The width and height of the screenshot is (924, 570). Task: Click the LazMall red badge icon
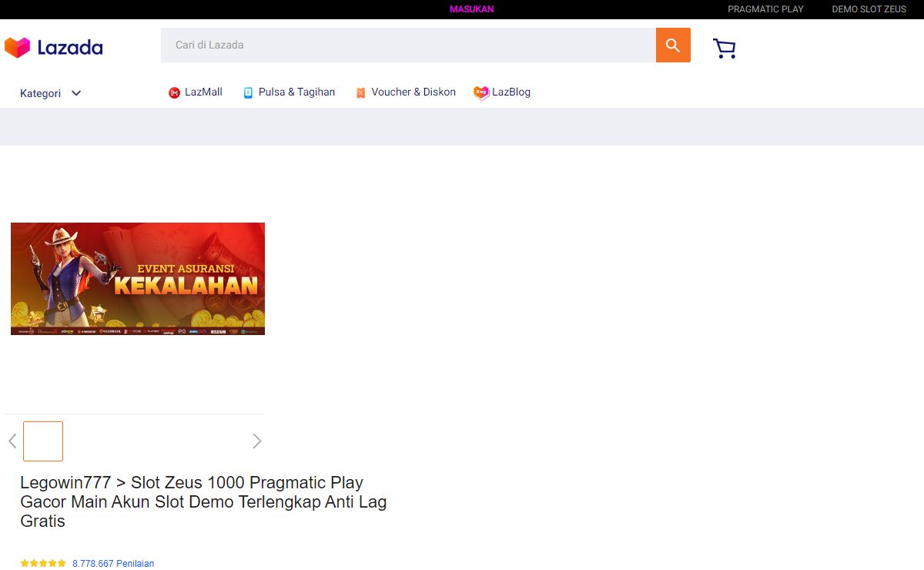[174, 93]
